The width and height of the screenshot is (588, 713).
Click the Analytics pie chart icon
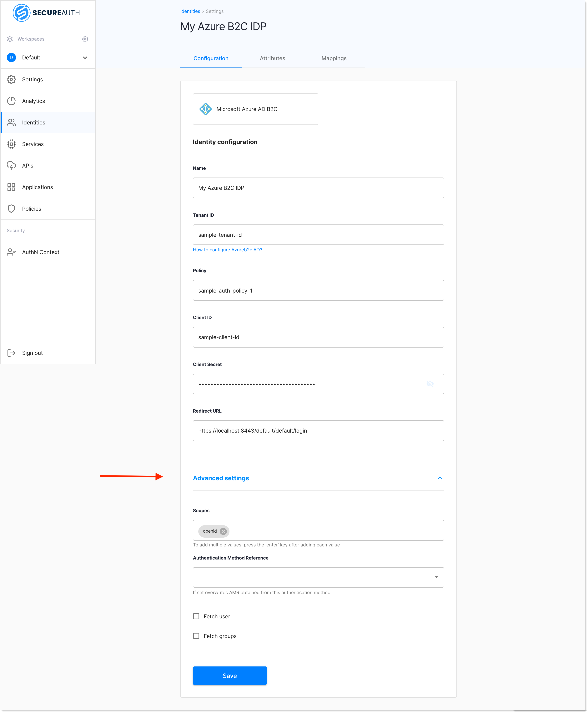(11, 101)
